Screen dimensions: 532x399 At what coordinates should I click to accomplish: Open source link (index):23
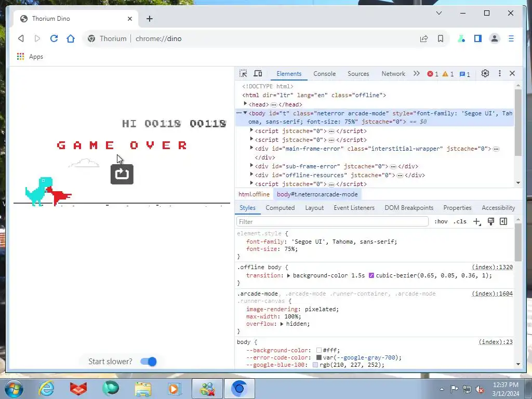coord(495,342)
